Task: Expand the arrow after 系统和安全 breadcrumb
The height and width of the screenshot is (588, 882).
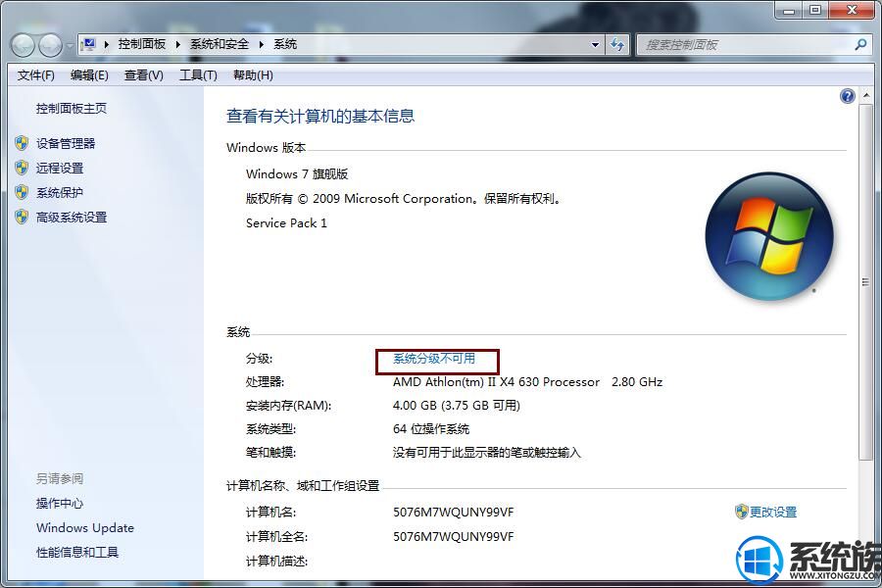Action: pos(261,44)
